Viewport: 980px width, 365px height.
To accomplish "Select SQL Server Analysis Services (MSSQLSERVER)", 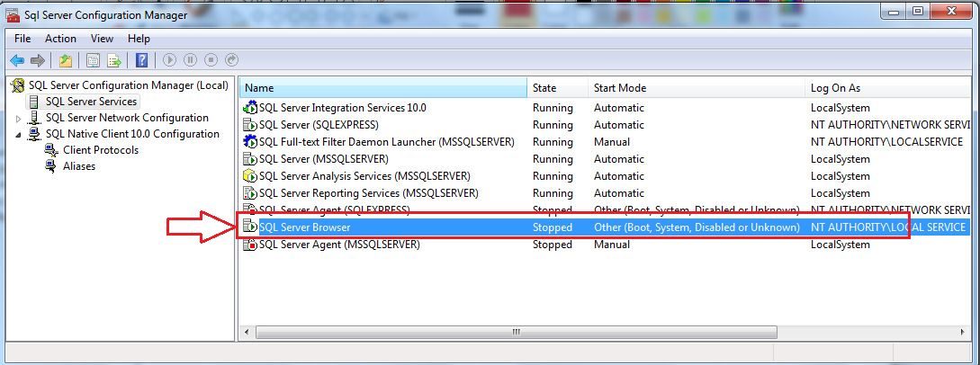I will pyautogui.click(x=364, y=176).
